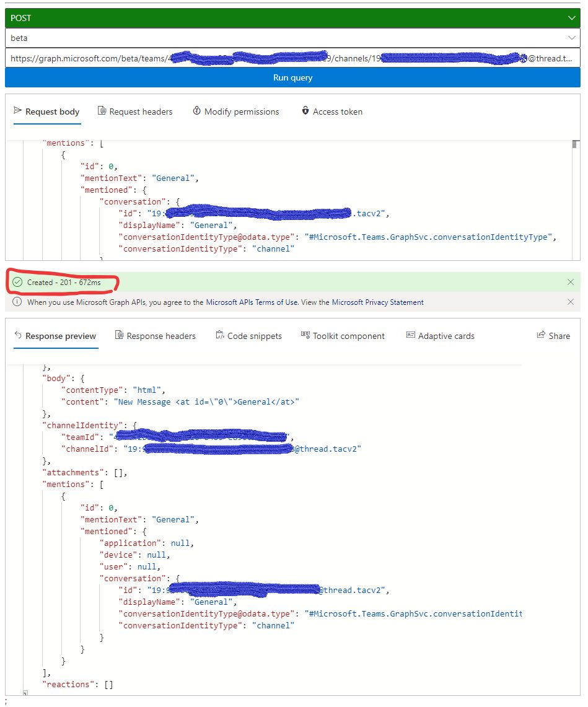This screenshot has height=707, width=588.
Task: Open the POST HTTP method dropdown
Action: 292,18
